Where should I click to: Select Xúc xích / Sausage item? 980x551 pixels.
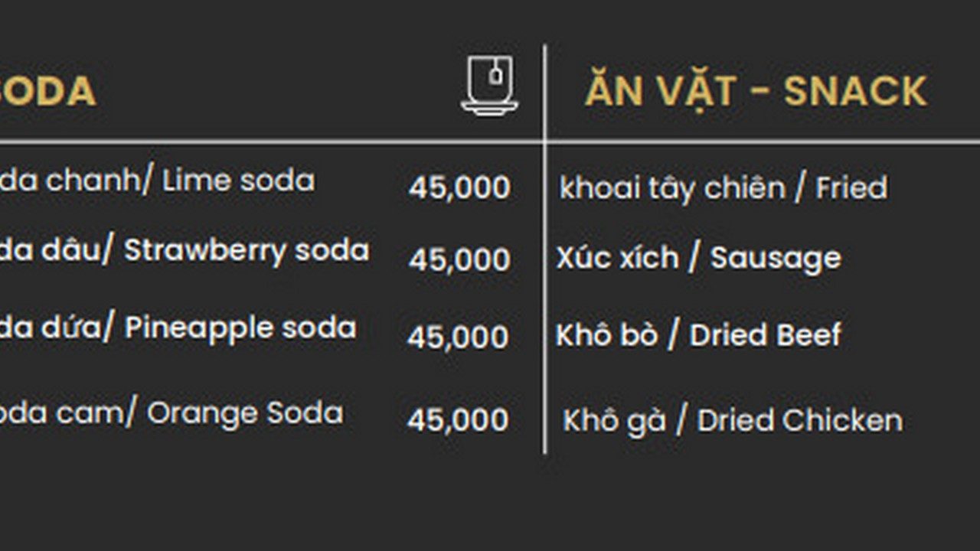tap(698, 259)
